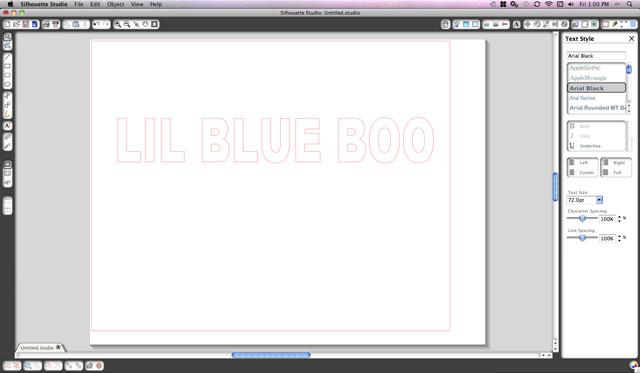Click the Apple menu logo
This screenshot has width=640, height=373.
pos(11,4)
